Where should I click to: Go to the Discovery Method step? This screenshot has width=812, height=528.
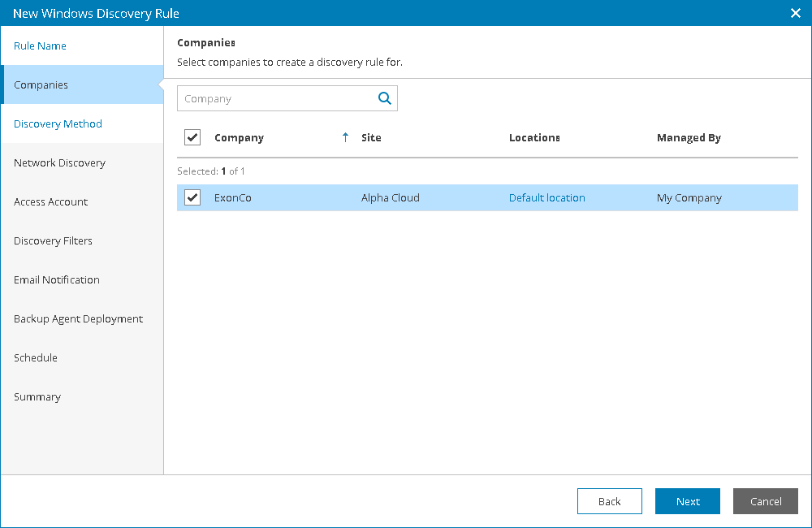58,124
